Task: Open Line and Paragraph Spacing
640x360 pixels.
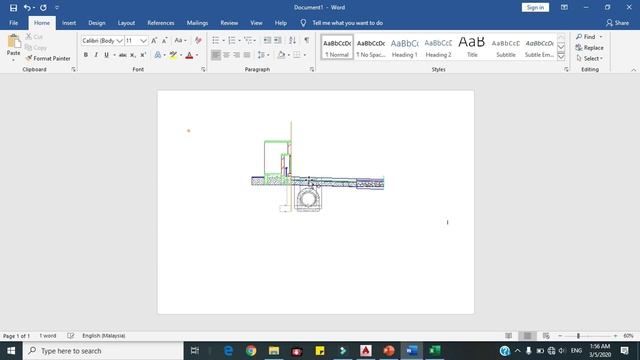Action: coord(263,55)
